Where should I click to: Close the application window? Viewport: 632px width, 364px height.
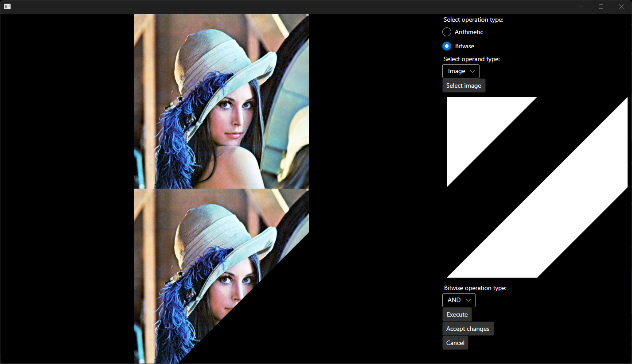[x=621, y=7]
